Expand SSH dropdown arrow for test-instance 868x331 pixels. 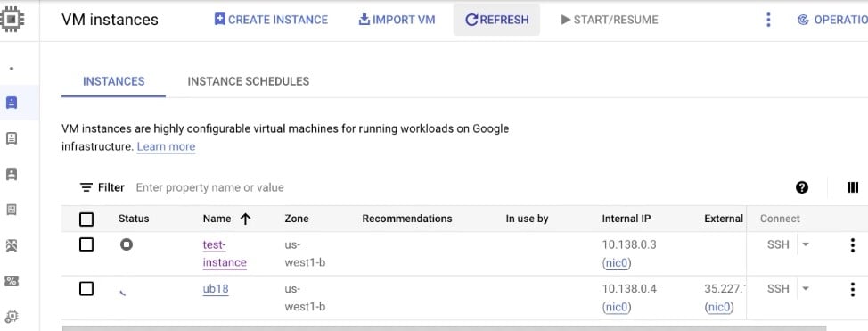[x=806, y=244]
